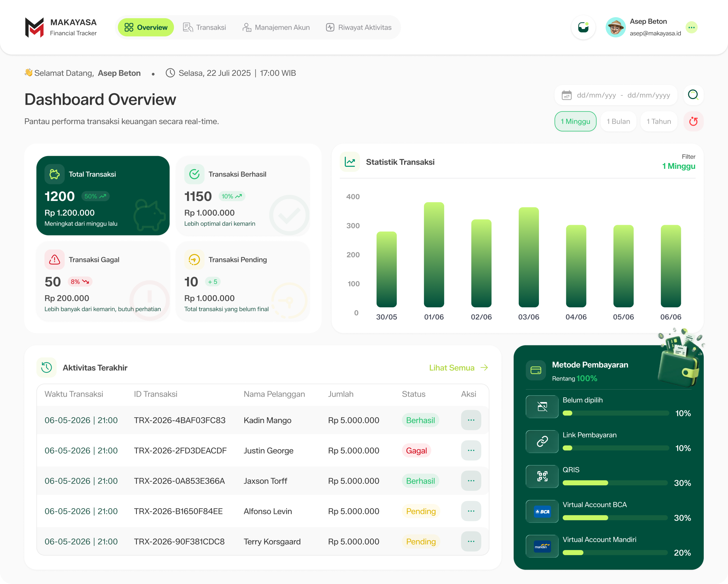Click the Statistik Transaksi chart icon

(x=350, y=162)
